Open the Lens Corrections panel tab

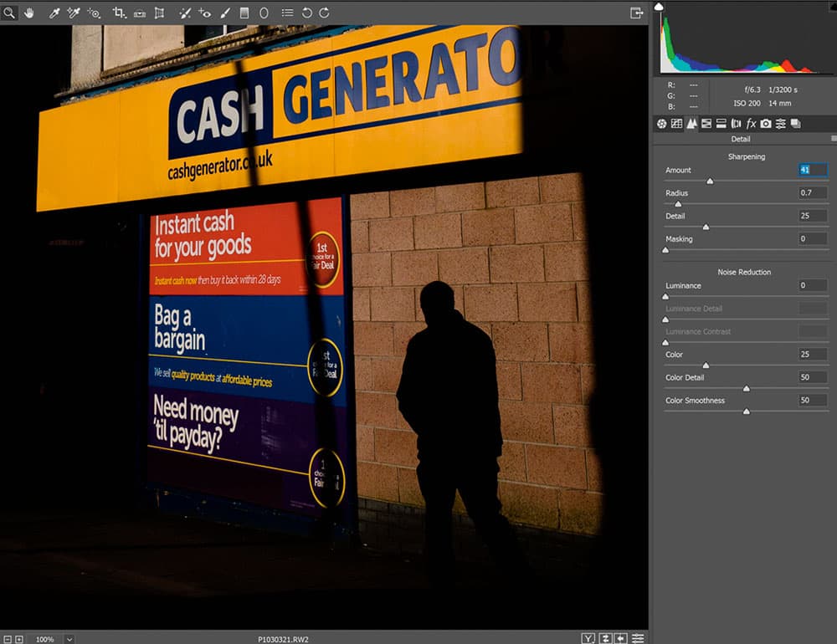click(736, 124)
